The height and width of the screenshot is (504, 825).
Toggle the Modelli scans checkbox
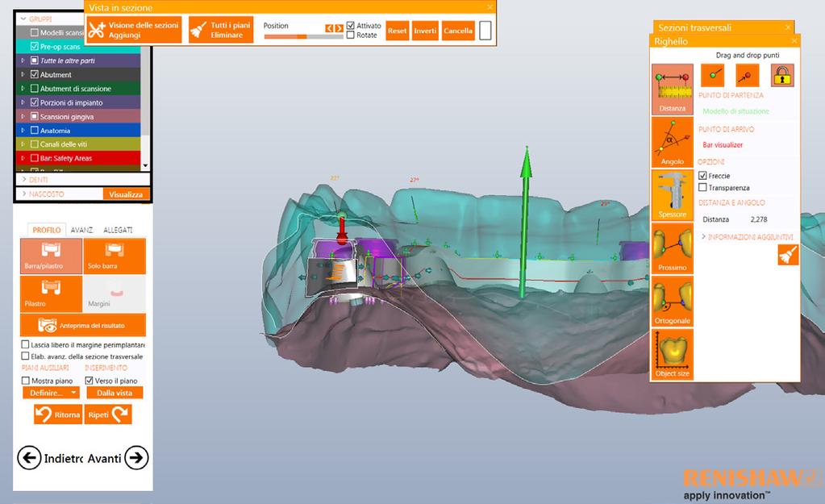click(x=35, y=32)
